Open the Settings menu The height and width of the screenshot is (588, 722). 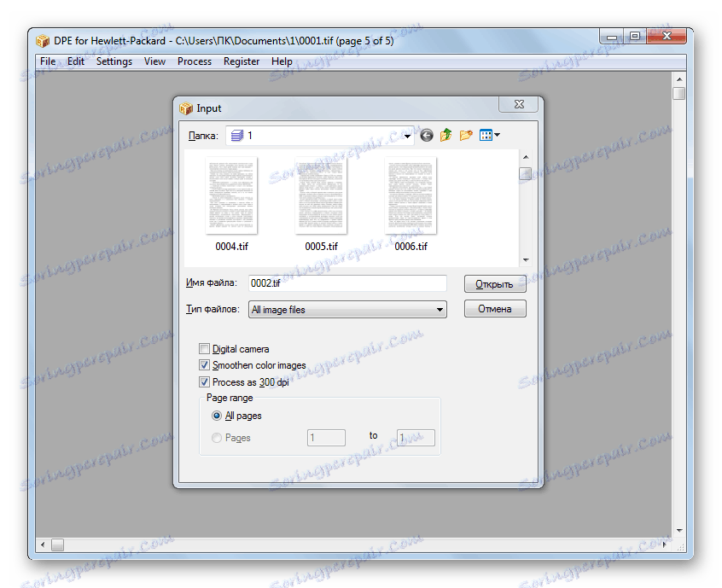pyautogui.click(x=114, y=61)
